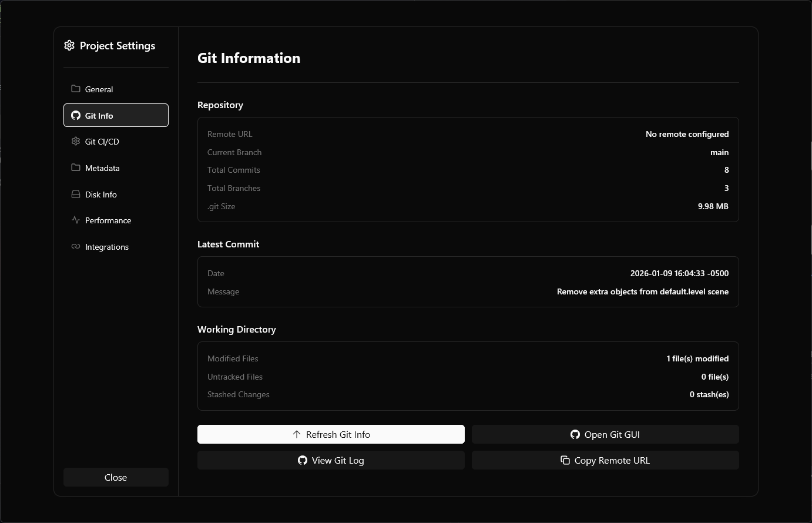The height and width of the screenshot is (523, 812).
Task: Select the waveform icon beside Performance
Action: pos(76,220)
